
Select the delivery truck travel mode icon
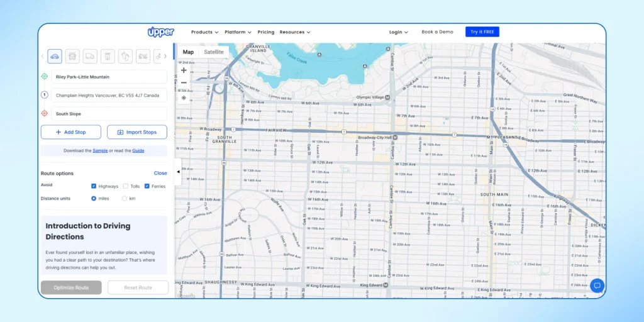[x=90, y=56]
